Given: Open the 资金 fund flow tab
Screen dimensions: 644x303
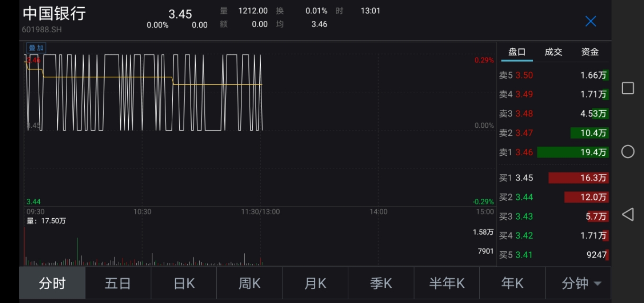Looking at the screenshot, I should click(590, 52).
